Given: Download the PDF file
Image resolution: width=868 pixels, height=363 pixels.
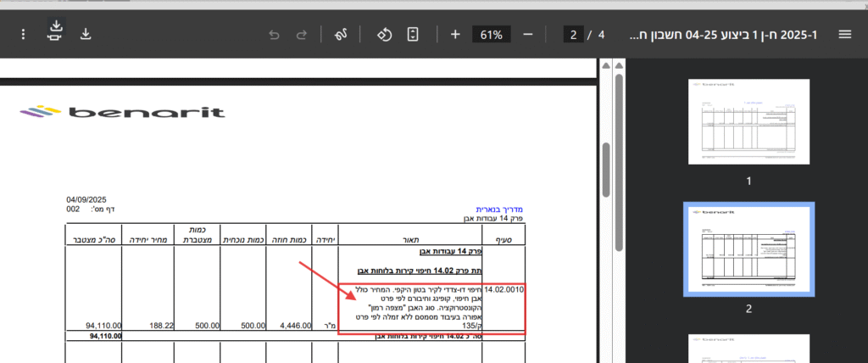Looking at the screenshot, I should coord(86,35).
